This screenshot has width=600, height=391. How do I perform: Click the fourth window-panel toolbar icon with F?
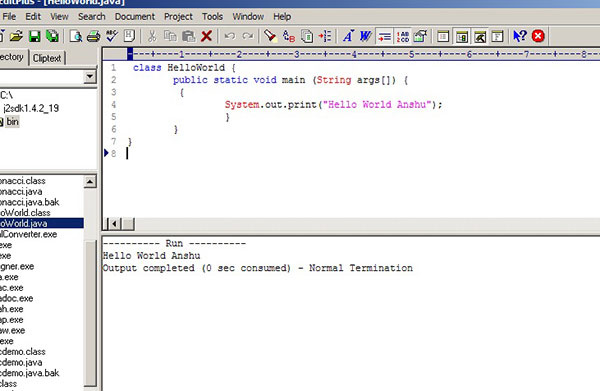(x=497, y=36)
